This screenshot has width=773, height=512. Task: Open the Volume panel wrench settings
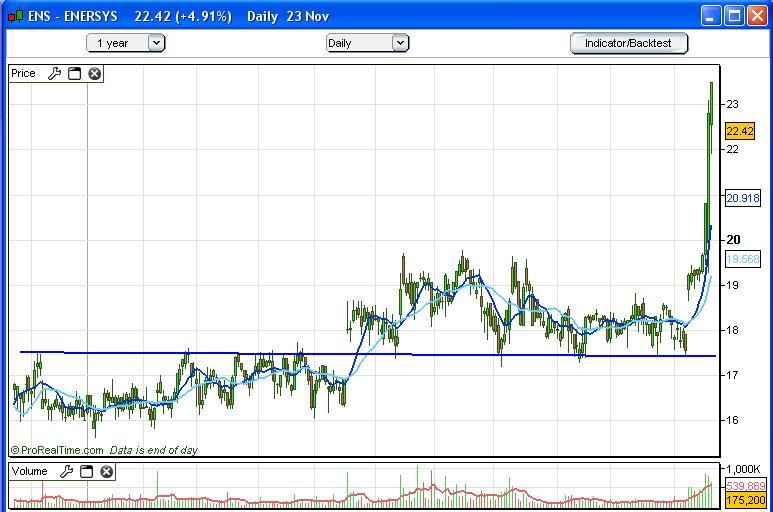click(x=67, y=472)
